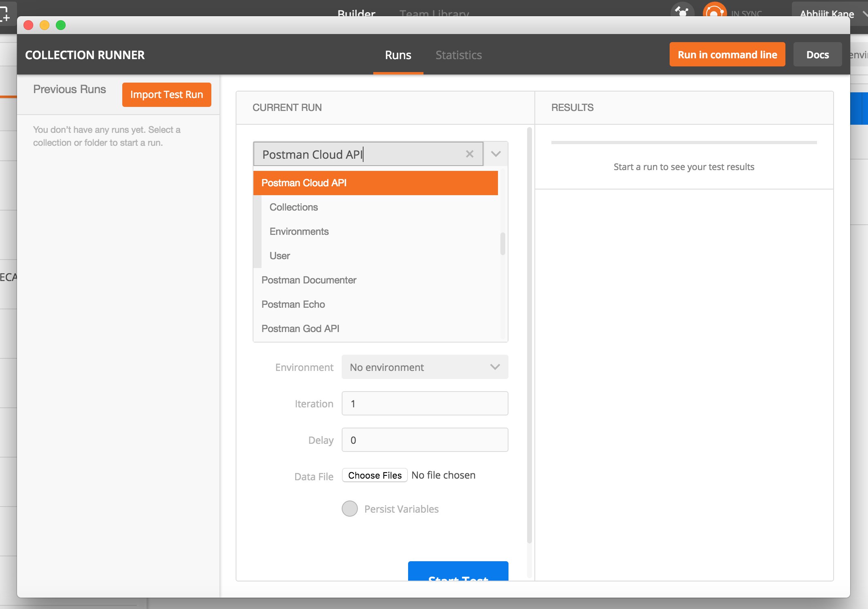Click Choose Files for data file
This screenshot has height=609, width=868.
pyautogui.click(x=374, y=475)
